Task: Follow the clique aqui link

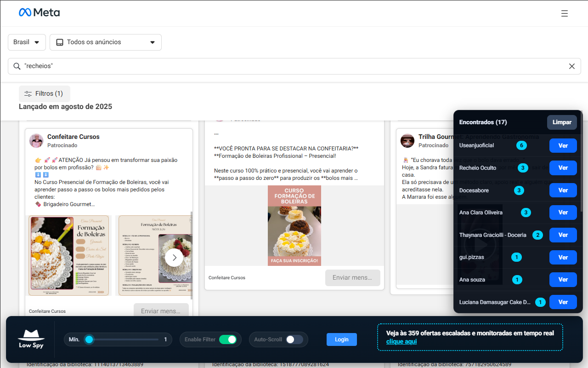Action: pos(401,341)
